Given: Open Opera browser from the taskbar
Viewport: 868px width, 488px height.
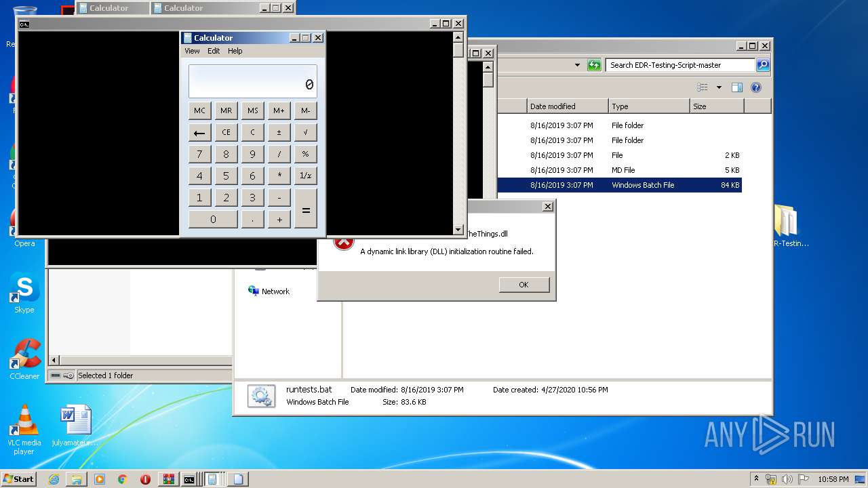Looking at the screenshot, I should coord(145,479).
